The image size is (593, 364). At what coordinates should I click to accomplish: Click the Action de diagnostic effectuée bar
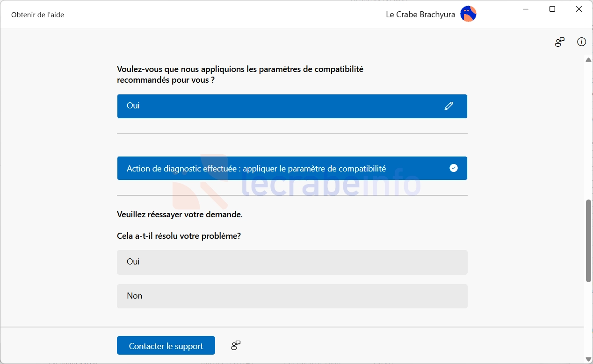(x=292, y=168)
